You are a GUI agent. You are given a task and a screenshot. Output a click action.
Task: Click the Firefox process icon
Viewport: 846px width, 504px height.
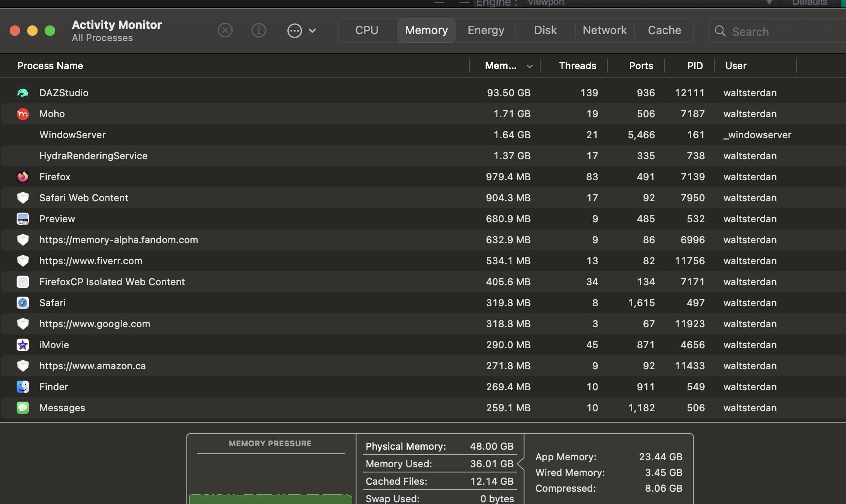pos(23,177)
